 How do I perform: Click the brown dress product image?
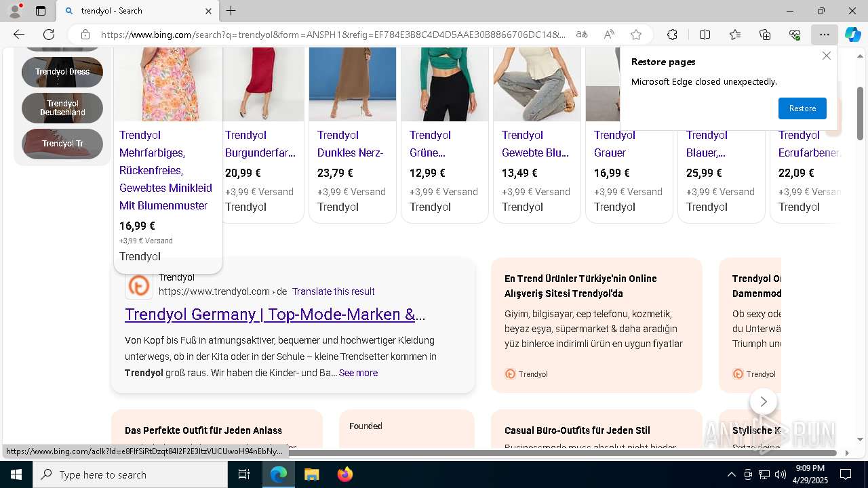coord(353,85)
